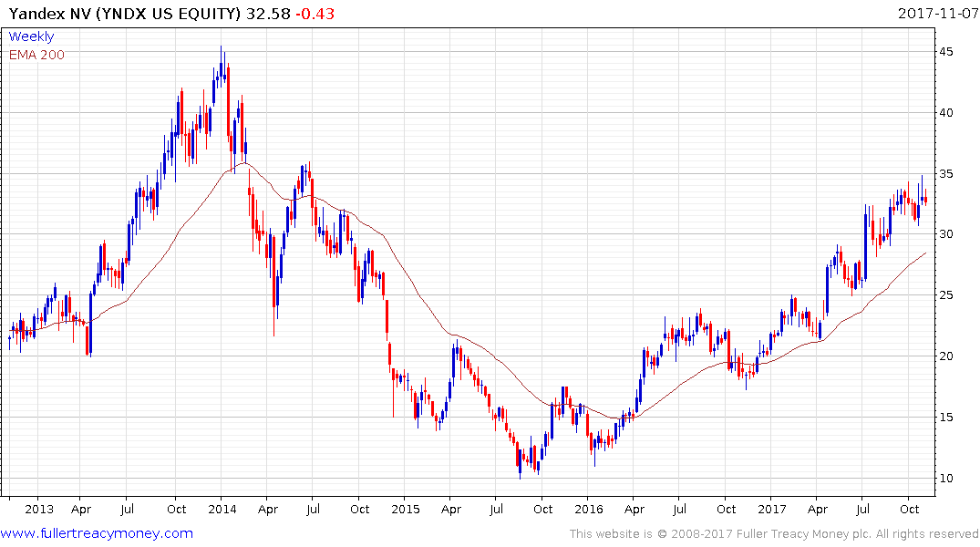Select the 'EMA 200' indicator label

coord(36,55)
